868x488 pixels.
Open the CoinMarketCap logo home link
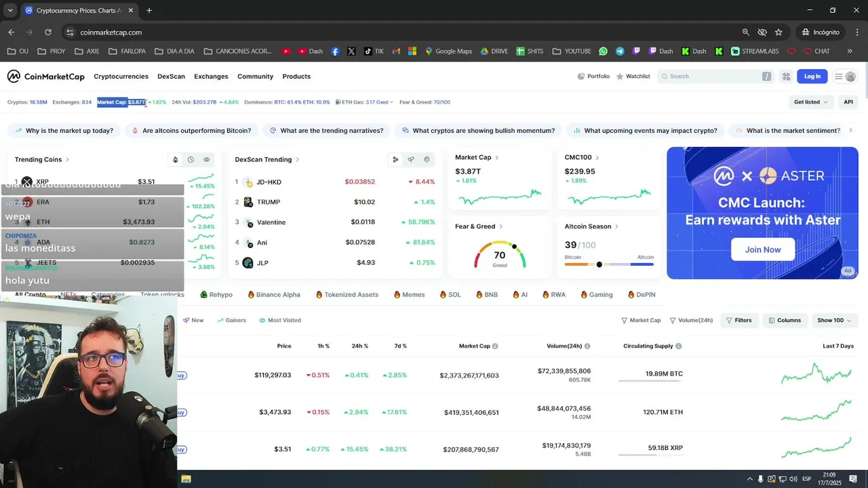[46, 77]
